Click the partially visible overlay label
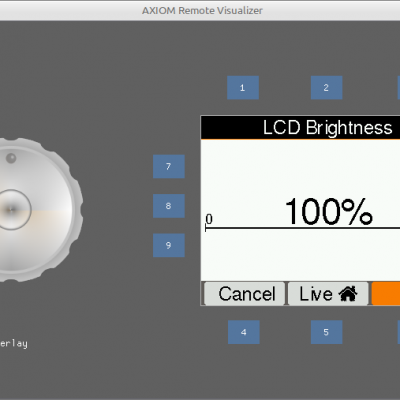Image resolution: width=400 pixels, height=400 pixels. [x=14, y=343]
